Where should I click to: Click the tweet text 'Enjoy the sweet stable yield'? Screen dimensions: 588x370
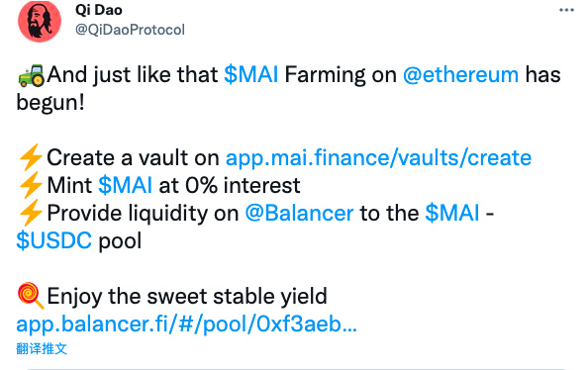pos(187,296)
